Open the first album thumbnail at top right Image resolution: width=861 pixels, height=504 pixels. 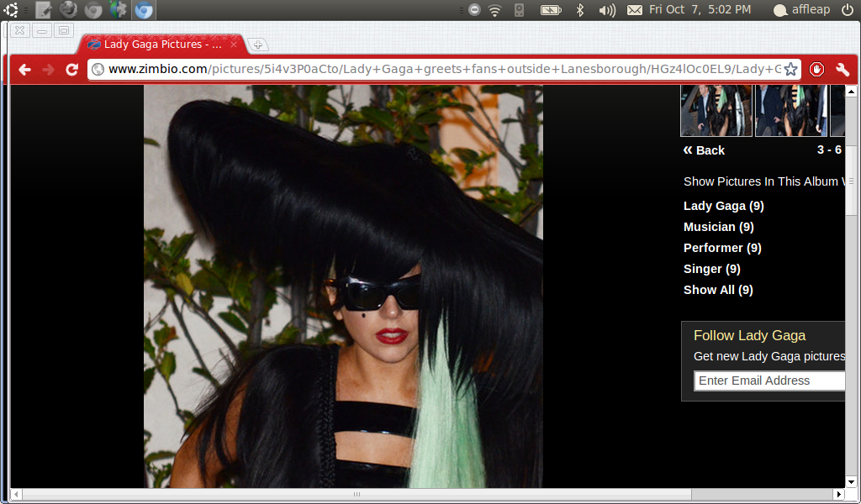pos(716,110)
